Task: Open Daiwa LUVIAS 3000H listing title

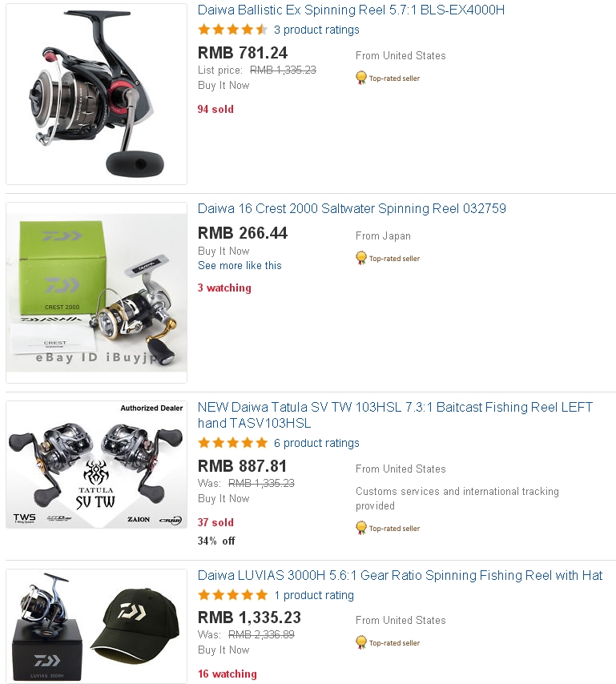Action: [400, 576]
